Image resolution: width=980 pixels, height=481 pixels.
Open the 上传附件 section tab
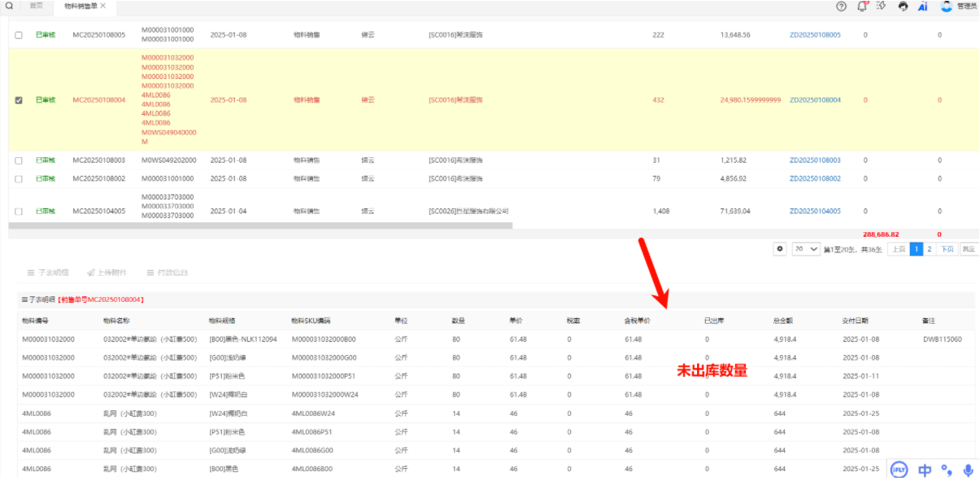[102, 273]
